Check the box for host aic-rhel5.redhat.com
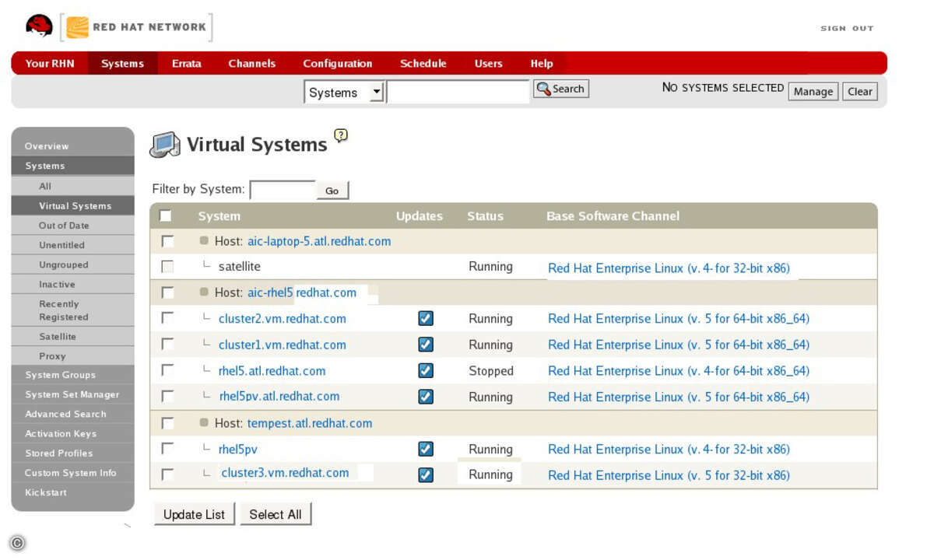The image size is (934, 560). 167,292
